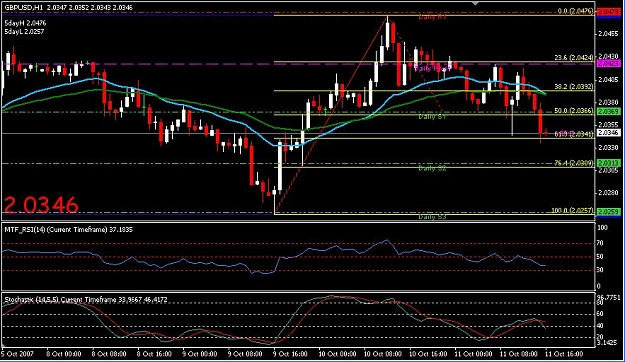
Task: Click the 60 level on Stochastic scale
Action: (600, 314)
